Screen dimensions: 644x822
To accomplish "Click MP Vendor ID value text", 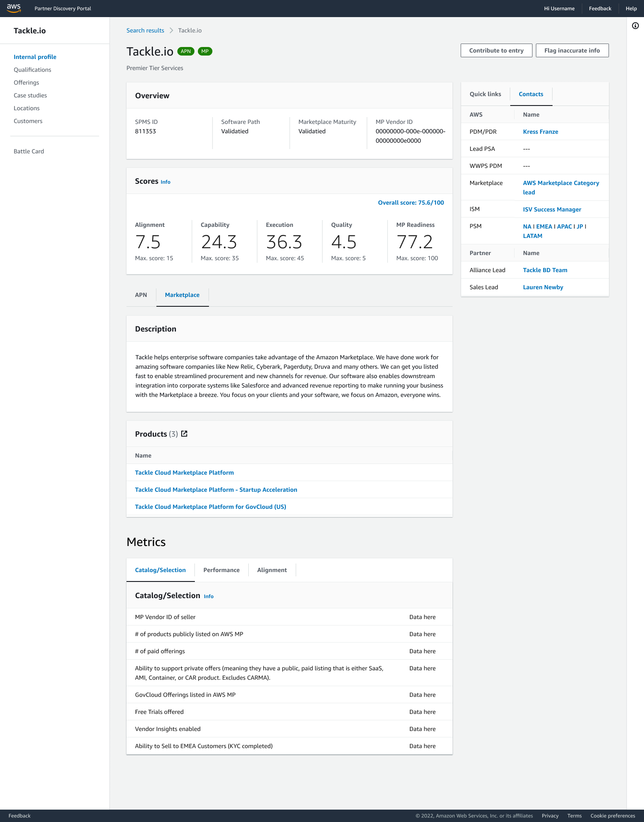I will [x=410, y=136].
